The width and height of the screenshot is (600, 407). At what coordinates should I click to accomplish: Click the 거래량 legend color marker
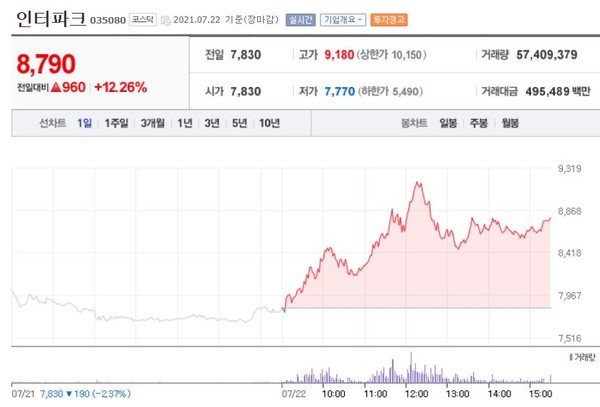point(571,357)
